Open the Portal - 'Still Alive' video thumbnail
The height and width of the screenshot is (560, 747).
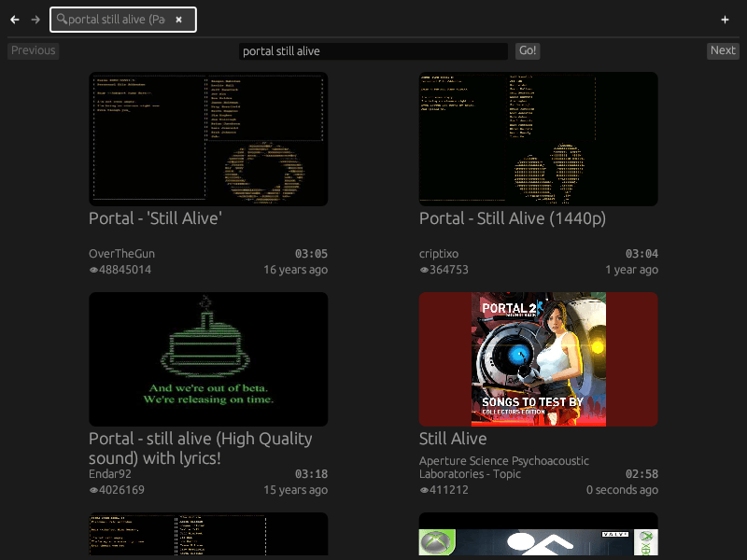click(208, 139)
